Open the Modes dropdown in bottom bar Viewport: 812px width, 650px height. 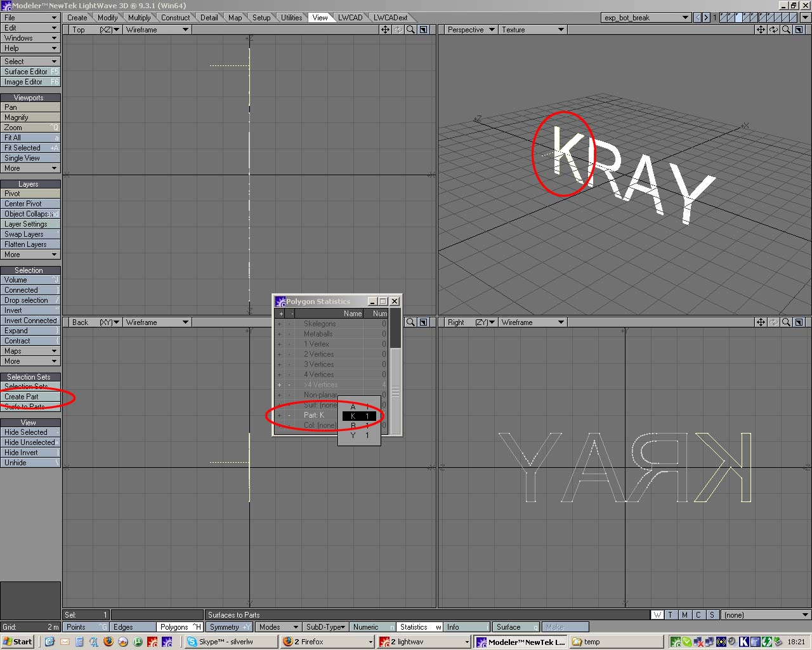click(x=277, y=627)
